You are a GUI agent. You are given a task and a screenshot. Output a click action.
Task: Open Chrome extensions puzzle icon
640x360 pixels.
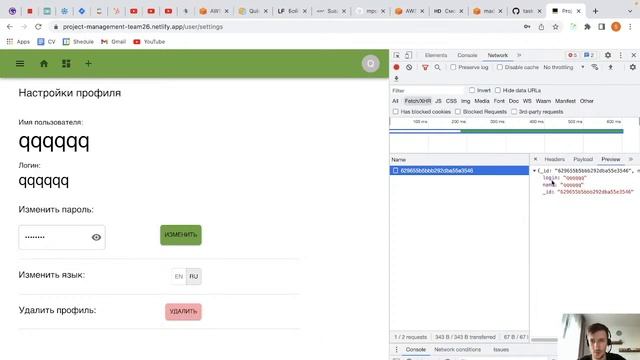[x=587, y=27]
